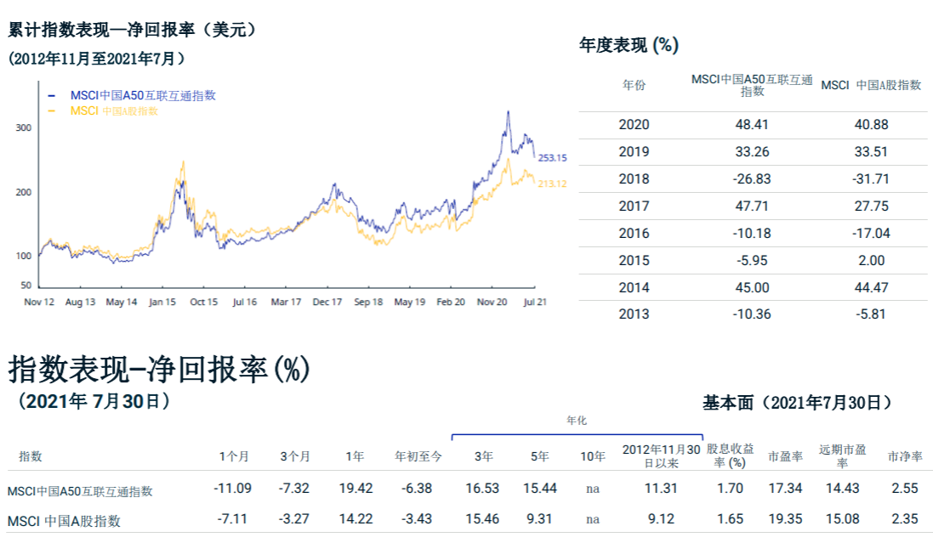Click the 1个月 column header
Image resolution: width=933 pixels, height=560 pixels.
[233, 456]
